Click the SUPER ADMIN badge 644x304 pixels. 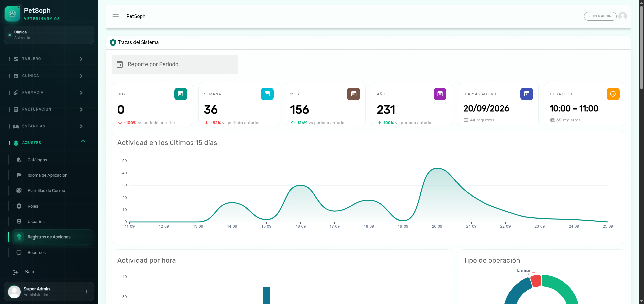(600, 16)
